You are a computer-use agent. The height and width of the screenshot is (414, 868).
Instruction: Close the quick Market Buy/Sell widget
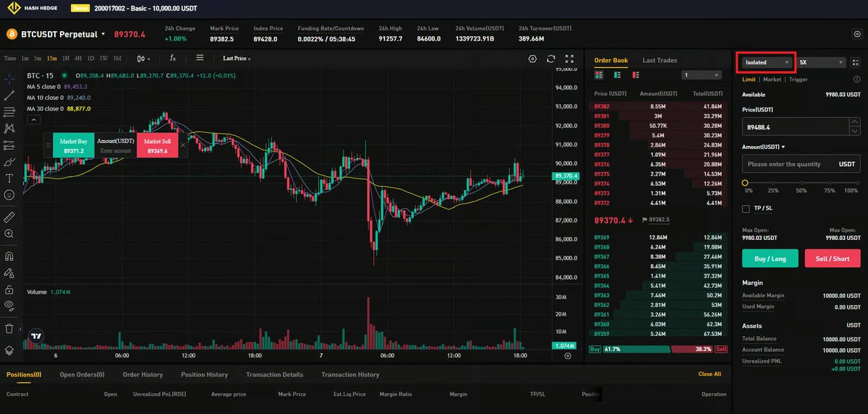pyautogui.click(x=183, y=145)
